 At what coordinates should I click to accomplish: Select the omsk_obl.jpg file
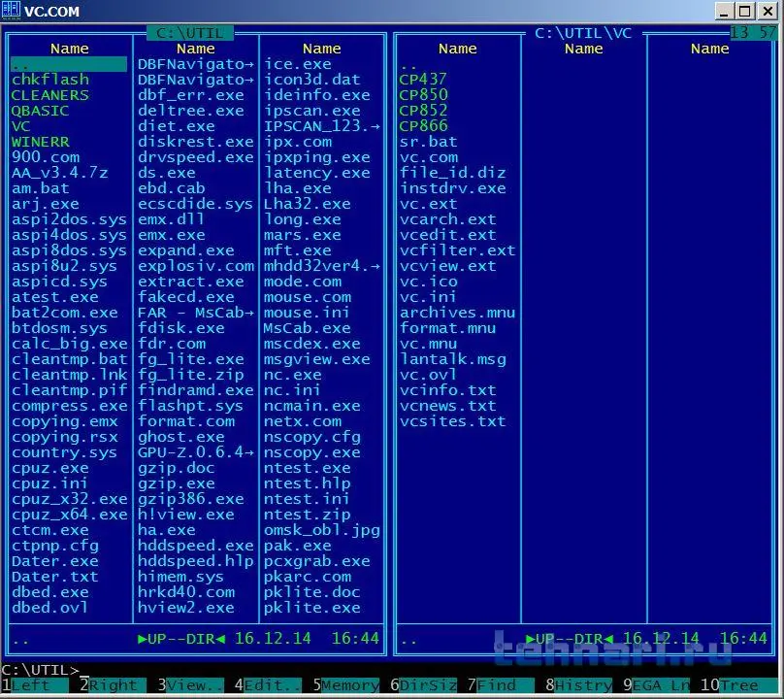[322, 530]
